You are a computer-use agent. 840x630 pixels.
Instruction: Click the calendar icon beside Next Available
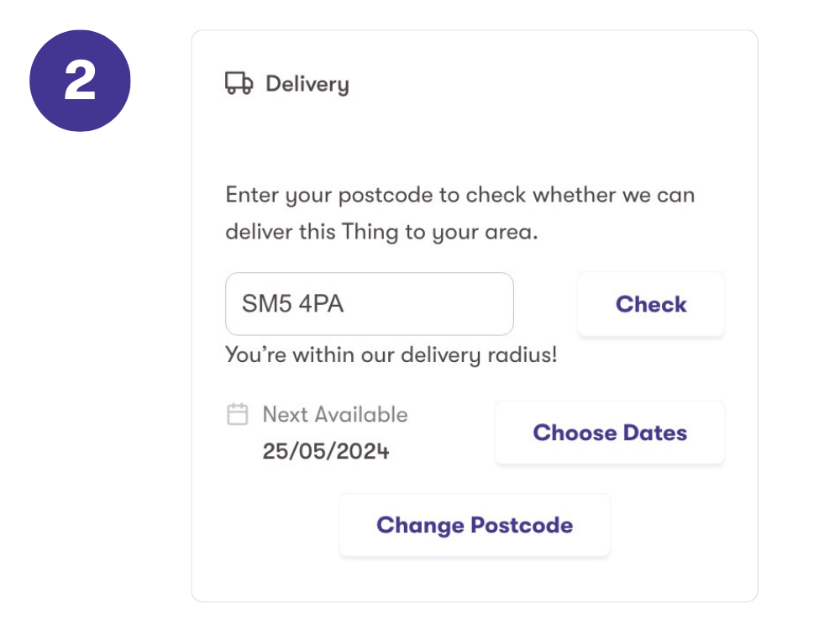(x=238, y=414)
